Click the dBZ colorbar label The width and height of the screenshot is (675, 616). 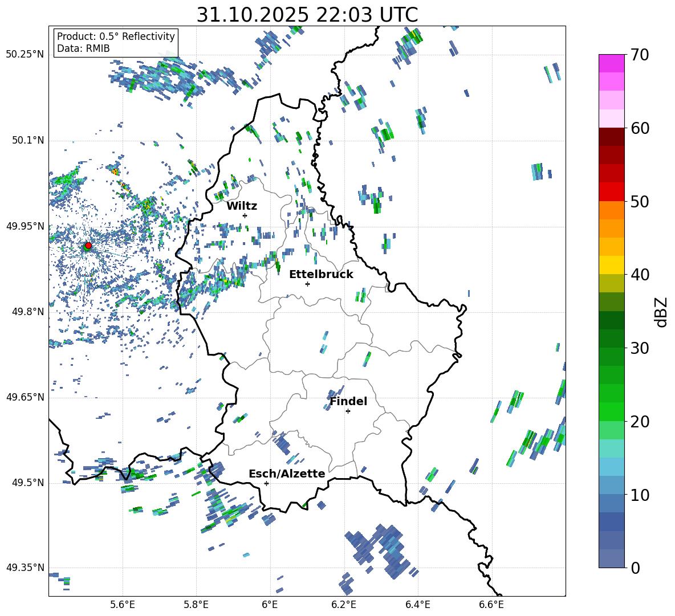pyautogui.click(x=662, y=312)
